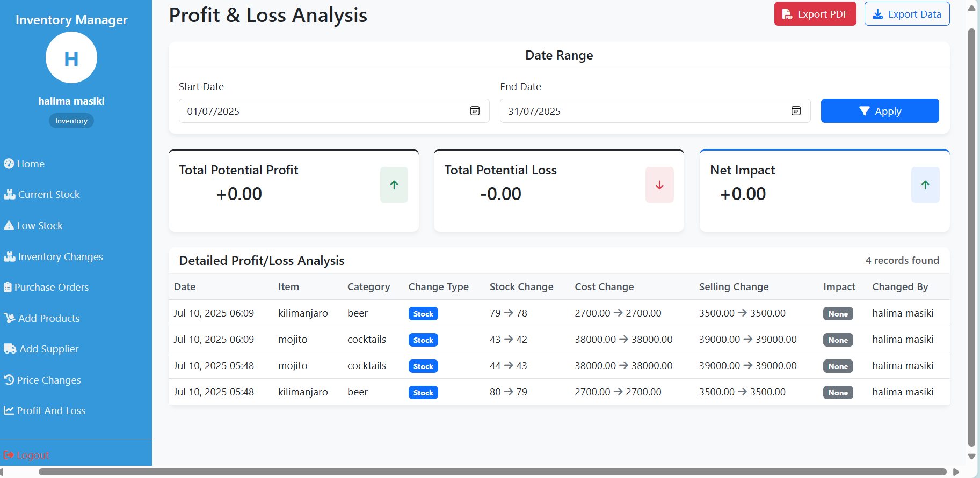This screenshot has height=478, width=980.
Task: Click the None impact badge in last row
Action: coord(838,393)
